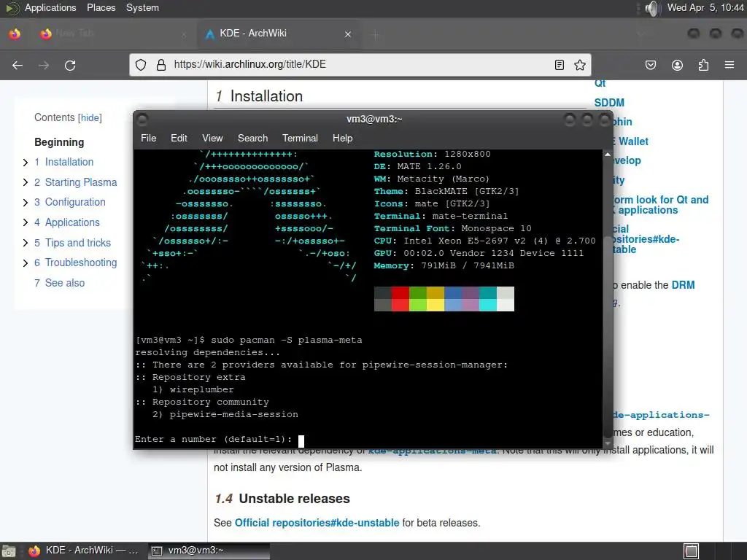Image resolution: width=747 pixels, height=560 pixels.
Task: Click the '2) pipewire-media-session' terminal line
Action: pyautogui.click(x=225, y=414)
